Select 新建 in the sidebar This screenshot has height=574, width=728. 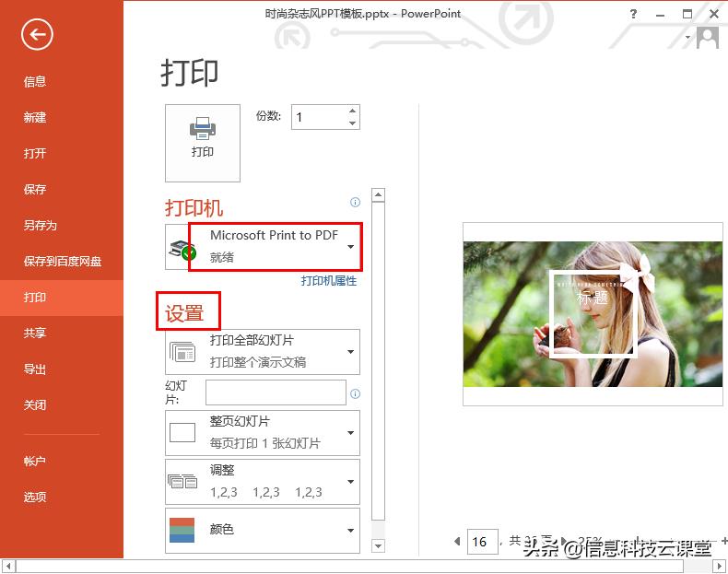coord(35,118)
